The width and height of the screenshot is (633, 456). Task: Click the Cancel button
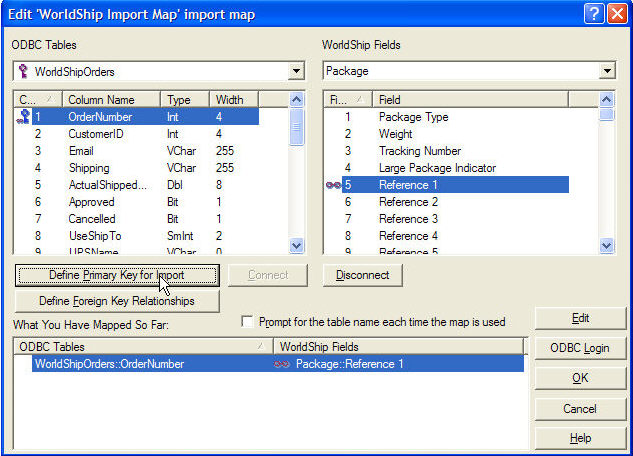coord(580,409)
